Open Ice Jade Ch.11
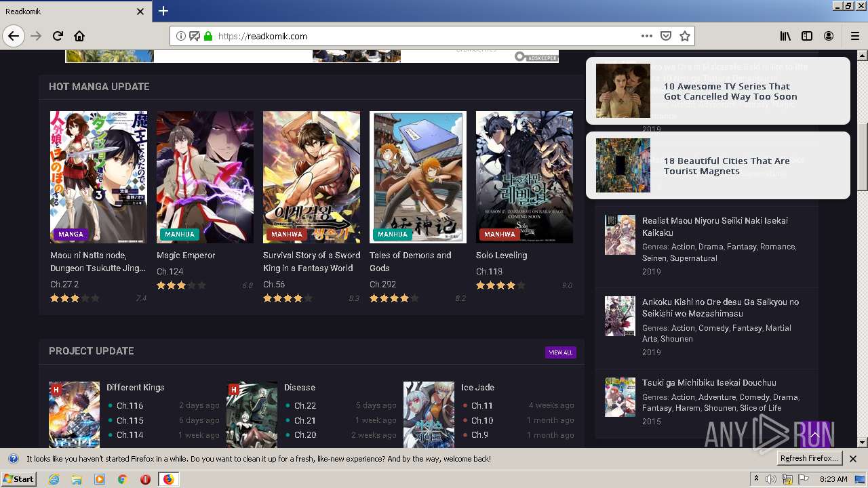Screen dimensions: 868x488 click(482, 406)
